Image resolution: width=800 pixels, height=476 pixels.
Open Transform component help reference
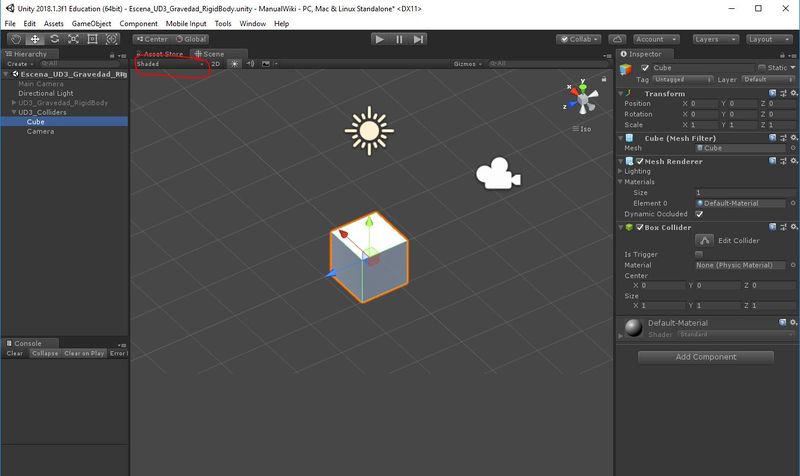tap(772, 93)
